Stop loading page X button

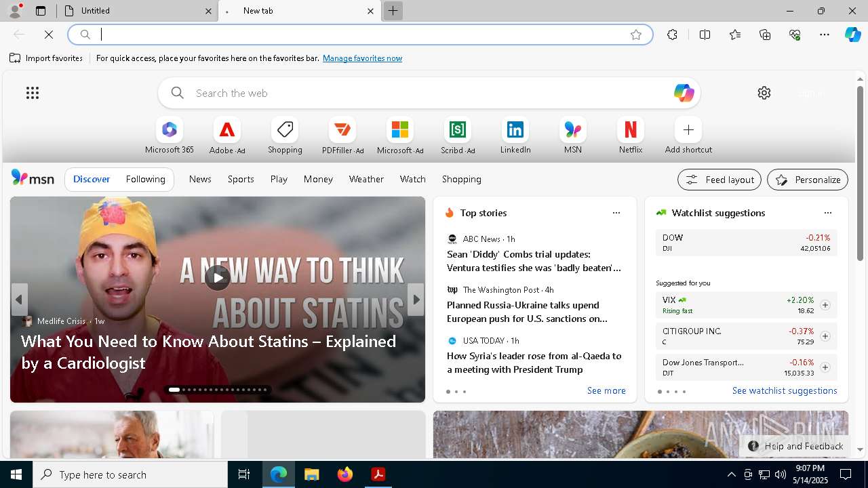[x=49, y=34]
